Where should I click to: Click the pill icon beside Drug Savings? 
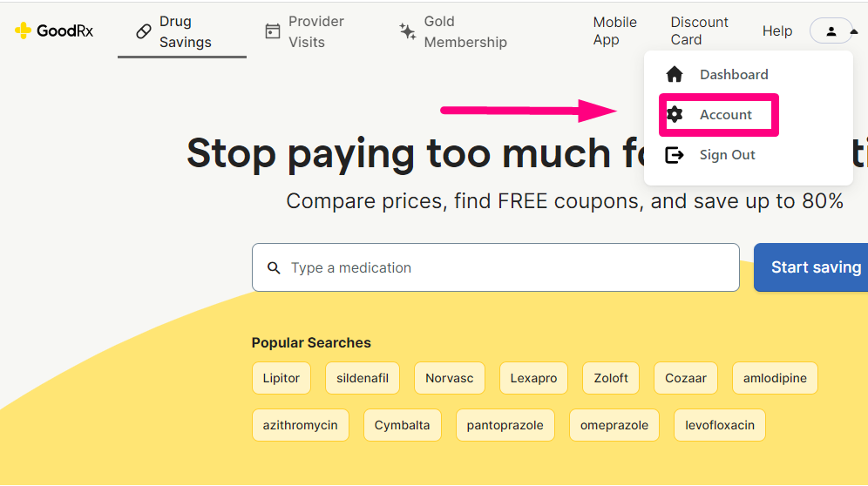coord(144,31)
